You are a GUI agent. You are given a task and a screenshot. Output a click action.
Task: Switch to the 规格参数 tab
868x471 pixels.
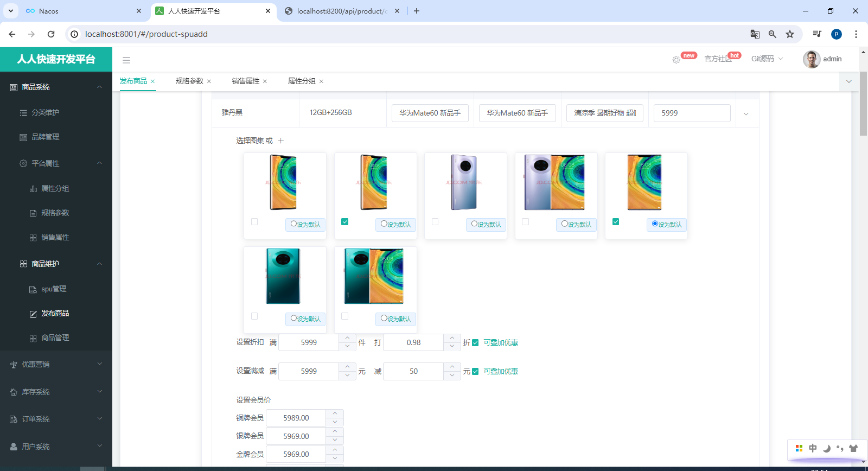(189, 81)
